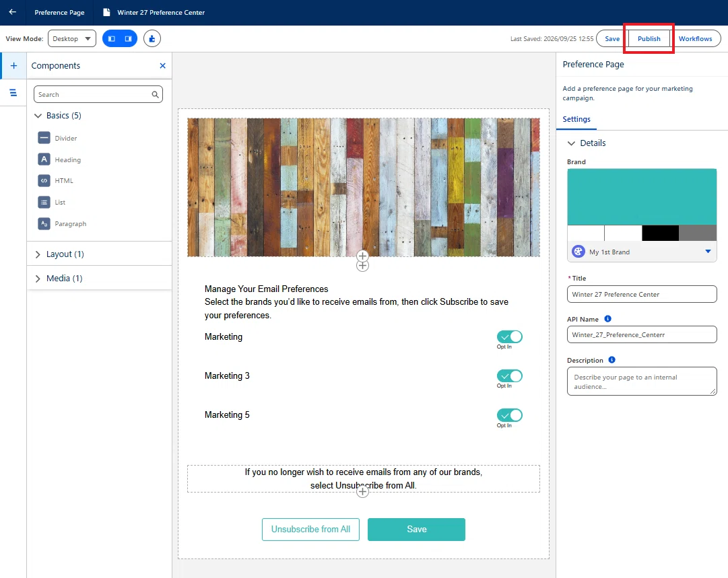Click the Description info icon
The image size is (728, 578).
612,360
